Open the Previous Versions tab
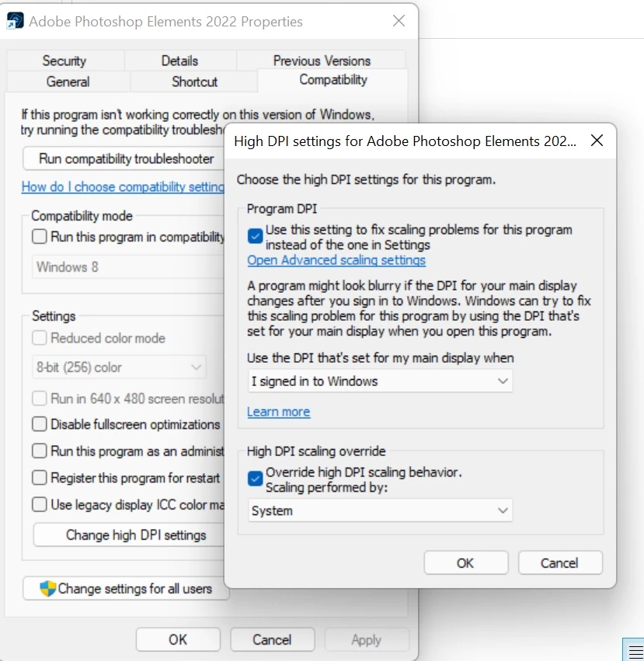644x661 pixels. tap(322, 61)
